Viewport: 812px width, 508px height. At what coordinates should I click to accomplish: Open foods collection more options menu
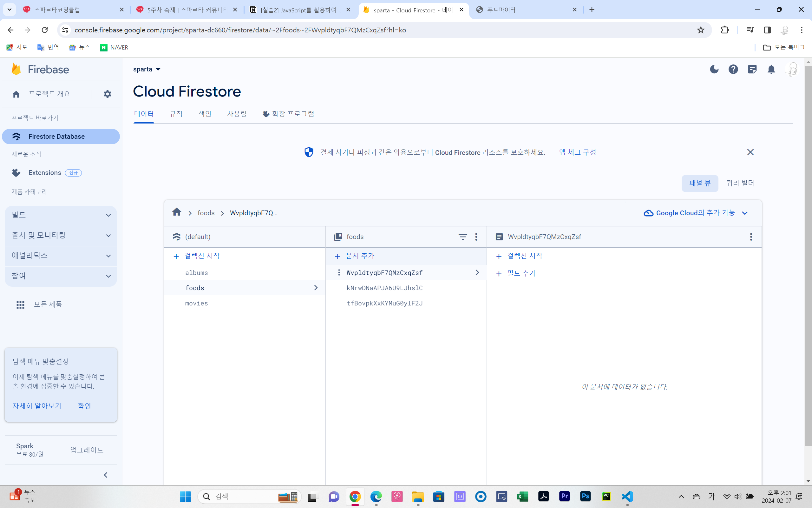pyautogui.click(x=476, y=237)
